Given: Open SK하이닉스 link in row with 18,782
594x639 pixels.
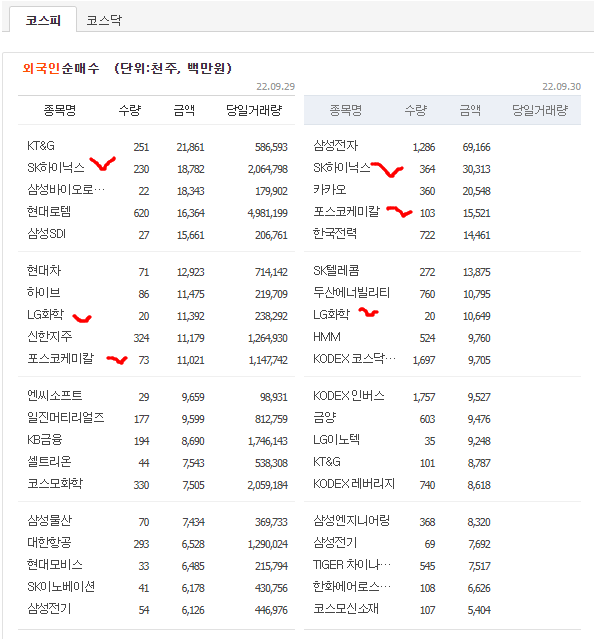Looking at the screenshot, I should pyautogui.click(x=56, y=167).
